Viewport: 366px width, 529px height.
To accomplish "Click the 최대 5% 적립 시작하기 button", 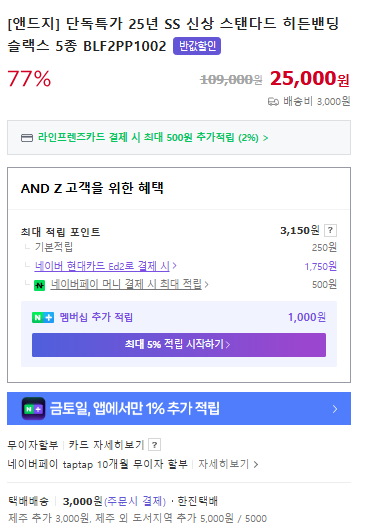I will (179, 345).
